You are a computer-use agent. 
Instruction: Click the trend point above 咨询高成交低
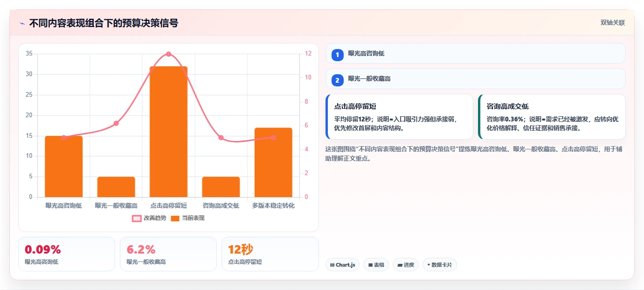[221, 138]
